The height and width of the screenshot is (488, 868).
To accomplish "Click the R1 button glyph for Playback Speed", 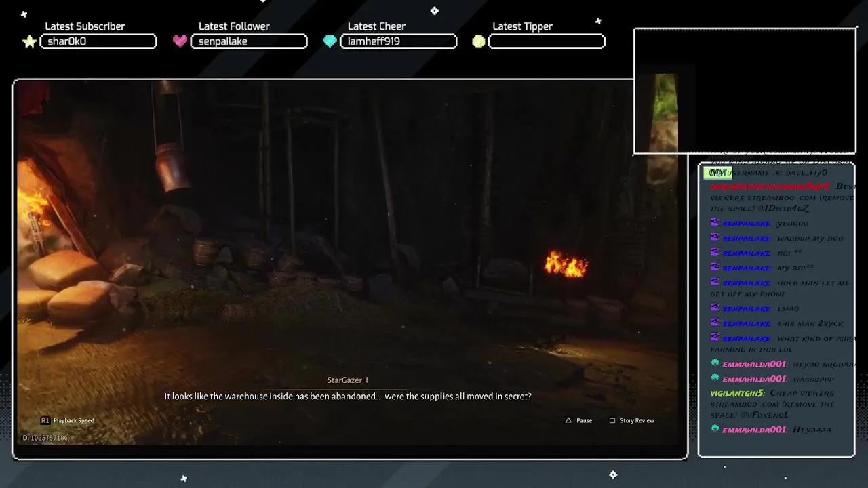I will 45,420.
